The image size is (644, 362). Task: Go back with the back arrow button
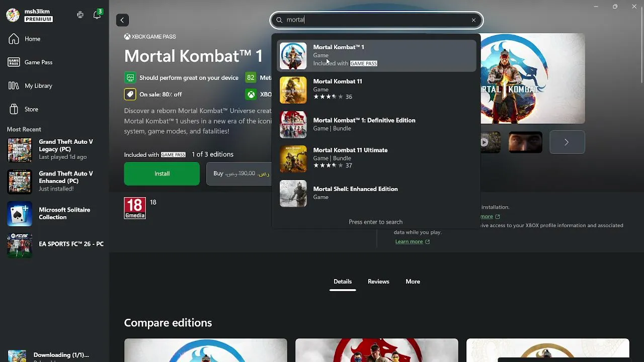122,20
